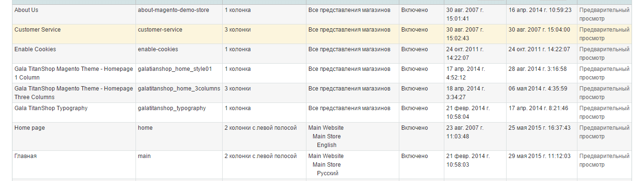Image resolution: width=644 pixels, height=181 pixels.
Task: Click the enable-cookies URL key cell
Action: click(x=179, y=54)
